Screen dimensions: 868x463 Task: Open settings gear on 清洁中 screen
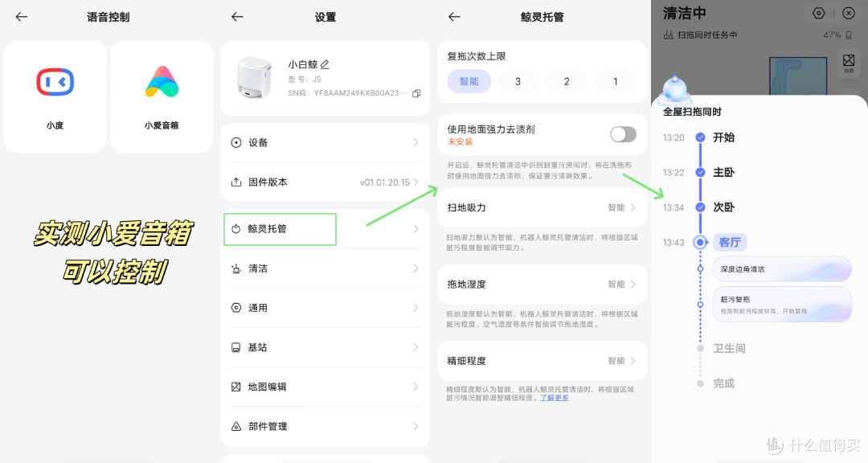coord(819,14)
